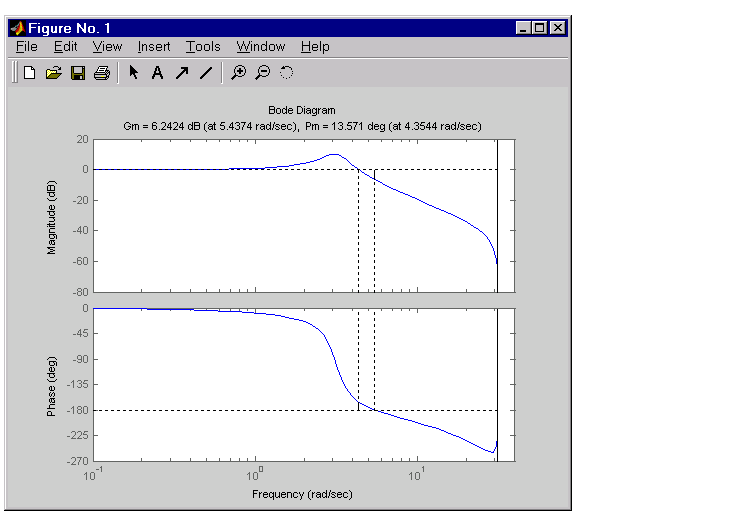750x525 pixels.
Task: Expand the View menu
Action: tap(107, 47)
